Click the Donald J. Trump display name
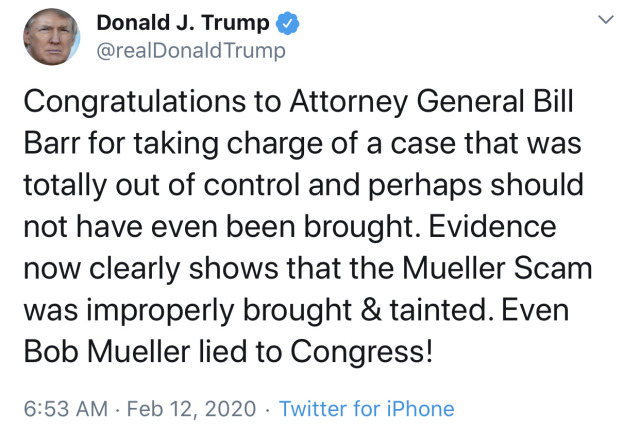 pyautogui.click(x=183, y=23)
